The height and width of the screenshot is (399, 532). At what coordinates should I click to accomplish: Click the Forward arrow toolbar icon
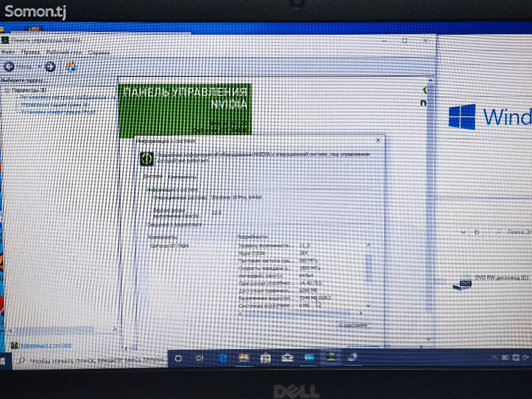[50, 67]
